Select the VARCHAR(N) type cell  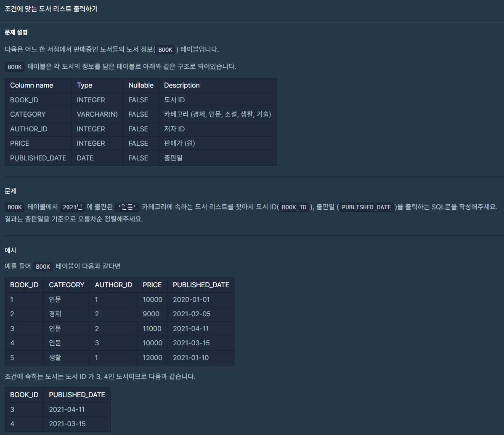click(97, 115)
